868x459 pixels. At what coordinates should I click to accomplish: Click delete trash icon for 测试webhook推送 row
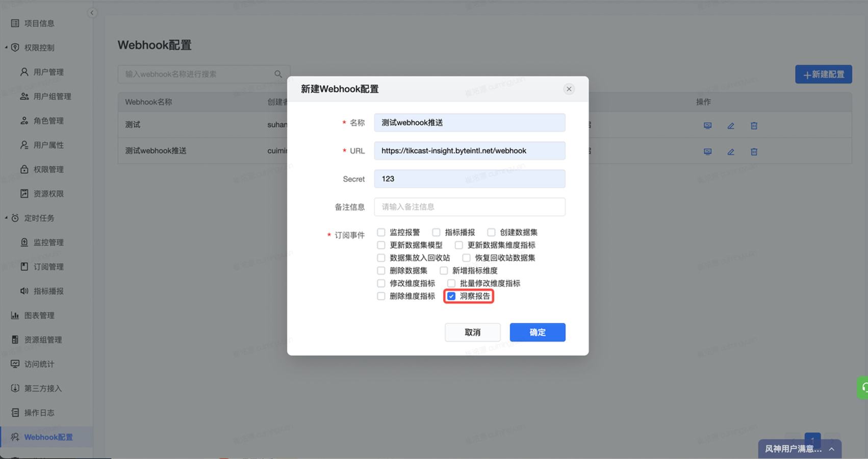pyautogui.click(x=754, y=151)
